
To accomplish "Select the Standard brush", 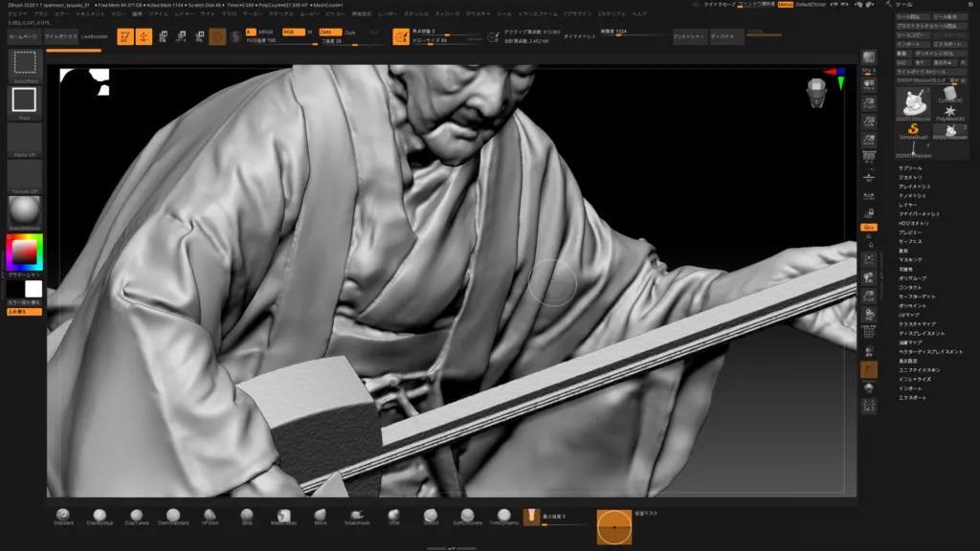I will [63, 517].
